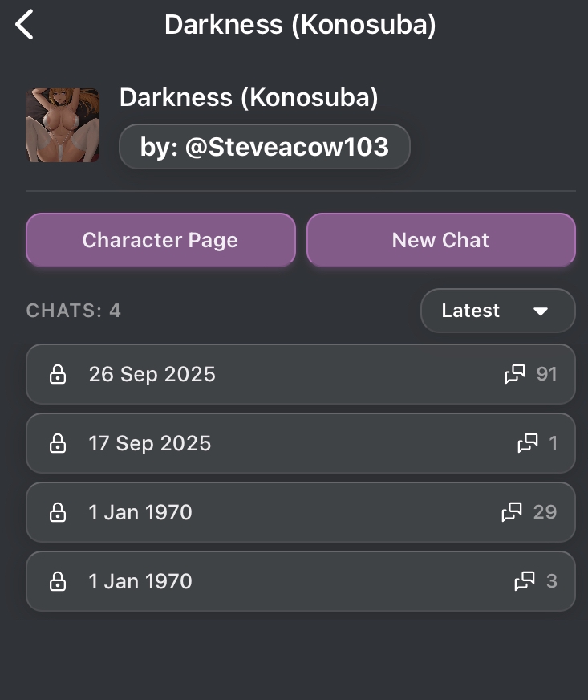Start a New Chat

[x=440, y=240]
